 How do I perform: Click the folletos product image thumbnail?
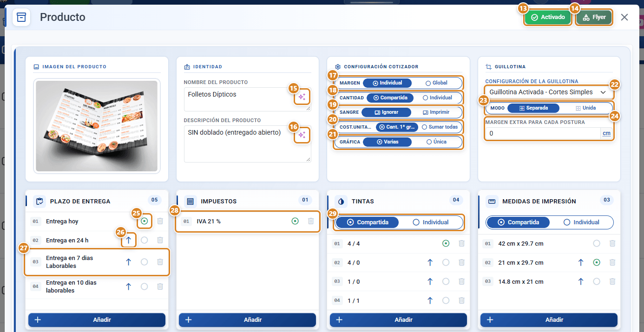point(97,126)
